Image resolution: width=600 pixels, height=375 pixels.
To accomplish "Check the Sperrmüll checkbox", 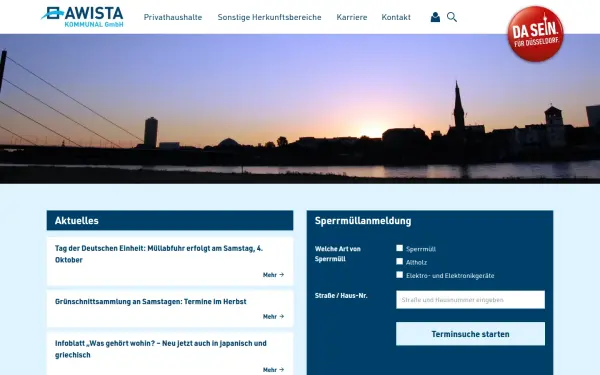I will (399, 248).
